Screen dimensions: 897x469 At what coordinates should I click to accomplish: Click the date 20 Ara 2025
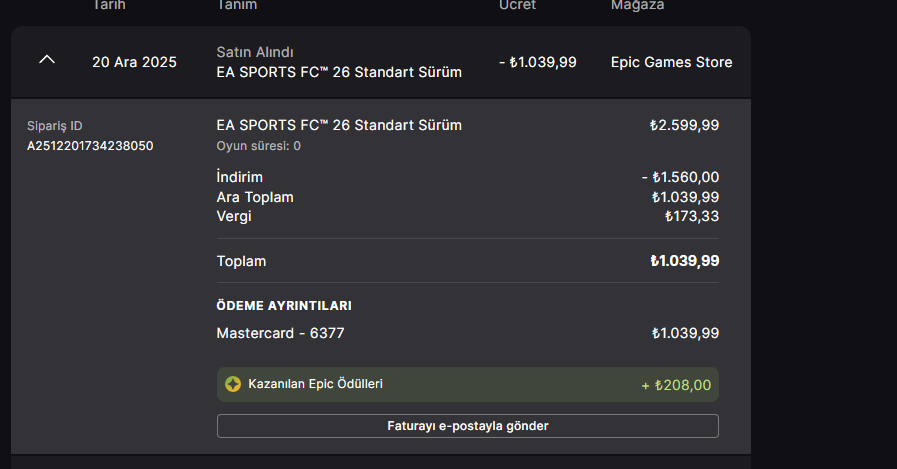click(x=134, y=62)
